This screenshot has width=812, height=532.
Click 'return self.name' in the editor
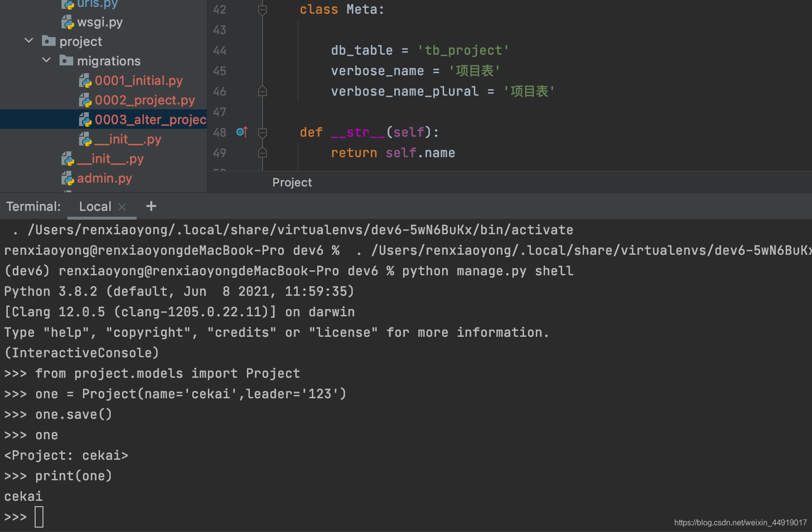point(393,153)
